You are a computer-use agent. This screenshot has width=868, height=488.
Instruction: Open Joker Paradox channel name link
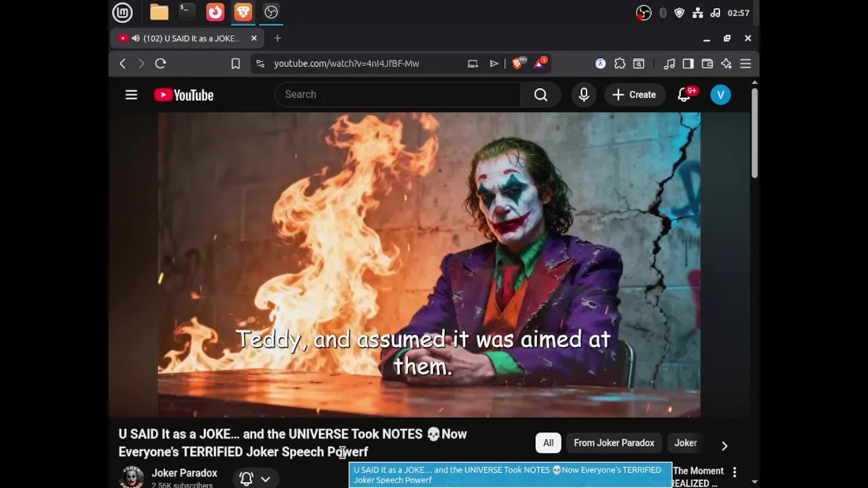[184, 473]
